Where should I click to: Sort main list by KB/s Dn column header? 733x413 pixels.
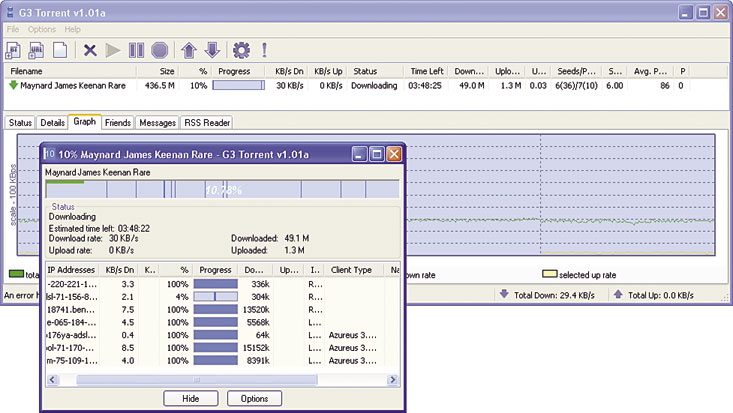click(x=285, y=71)
